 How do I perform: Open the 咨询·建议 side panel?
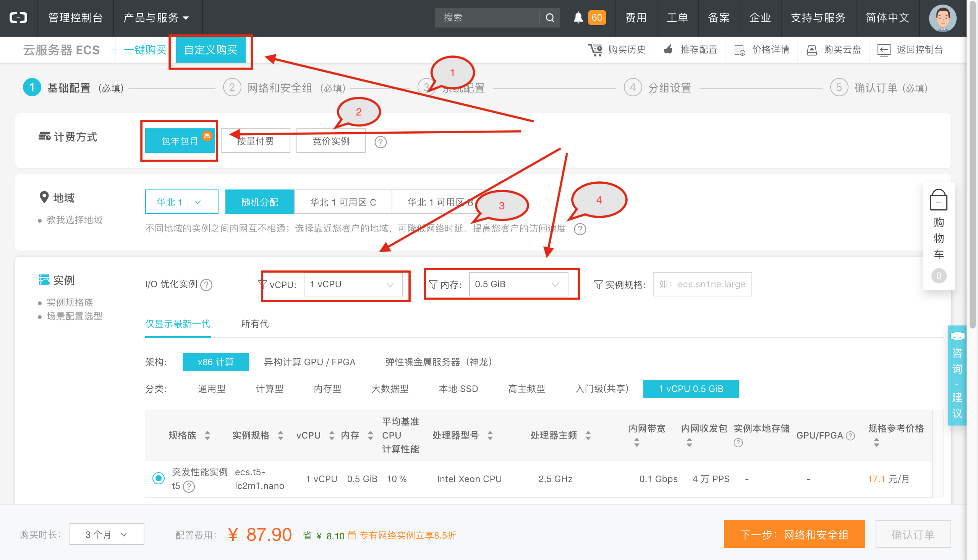pos(957,375)
